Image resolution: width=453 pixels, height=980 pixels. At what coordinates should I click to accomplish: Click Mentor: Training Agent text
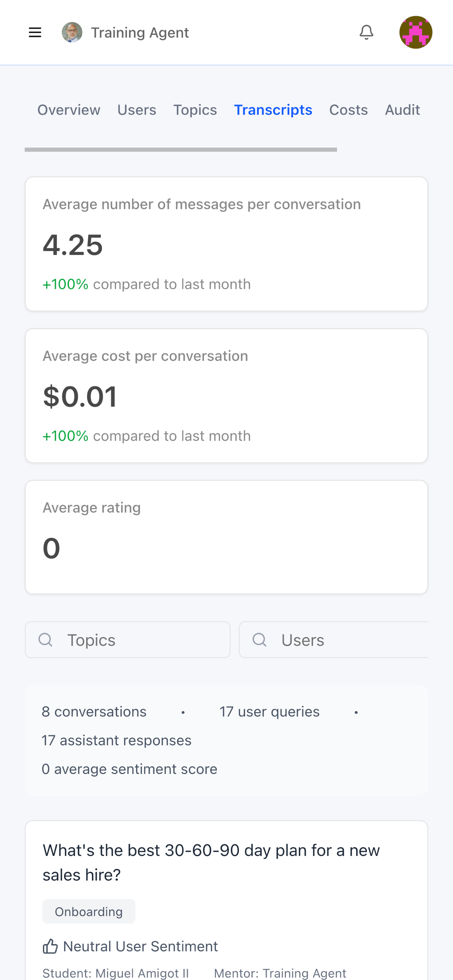280,973
